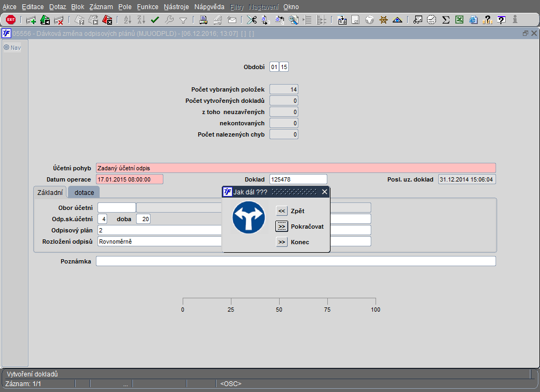Click the Datum operace field
The height and width of the screenshot is (392, 540).
[x=130, y=179]
